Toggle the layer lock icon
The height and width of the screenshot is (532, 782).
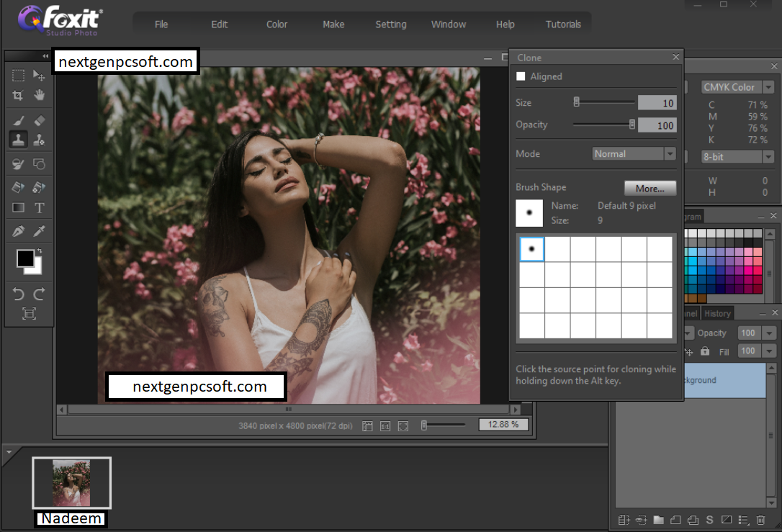tap(705, 351)
